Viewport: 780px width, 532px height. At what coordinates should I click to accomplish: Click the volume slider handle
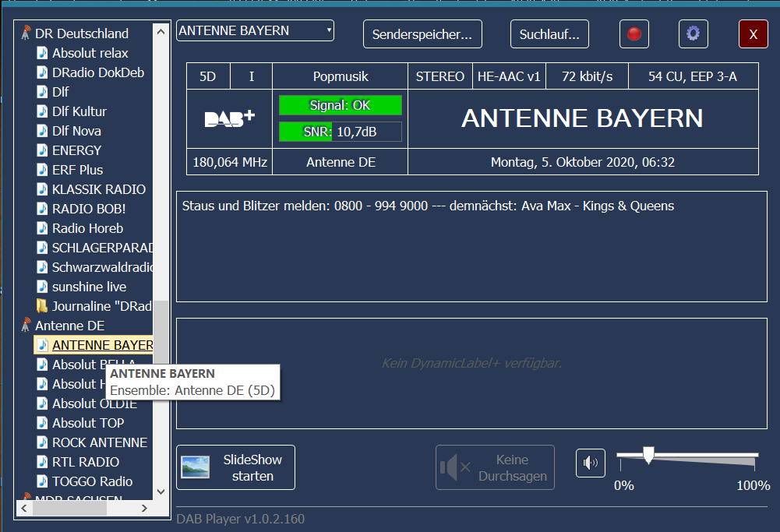[648, 455]
